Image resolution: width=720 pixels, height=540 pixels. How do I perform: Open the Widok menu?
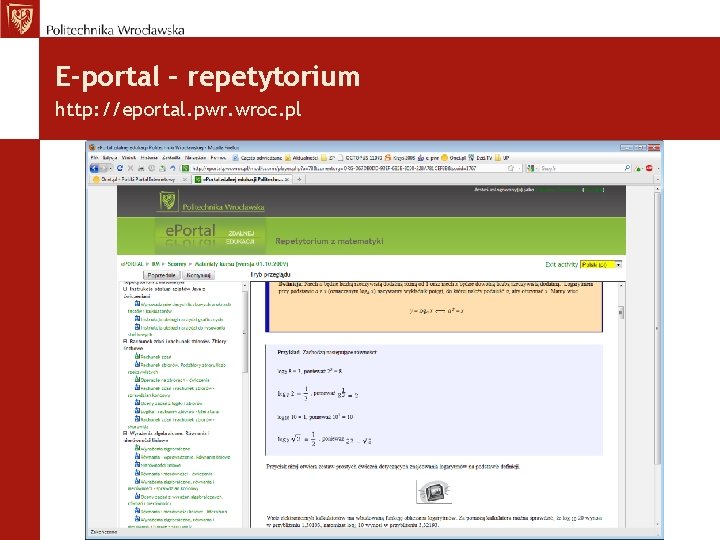[x=129, y=158]
